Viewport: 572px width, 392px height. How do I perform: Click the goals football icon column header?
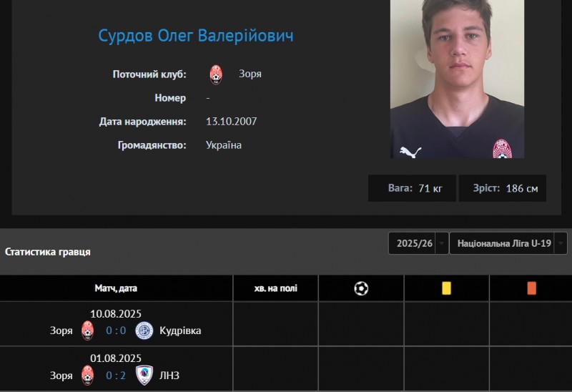coord(361,288)
